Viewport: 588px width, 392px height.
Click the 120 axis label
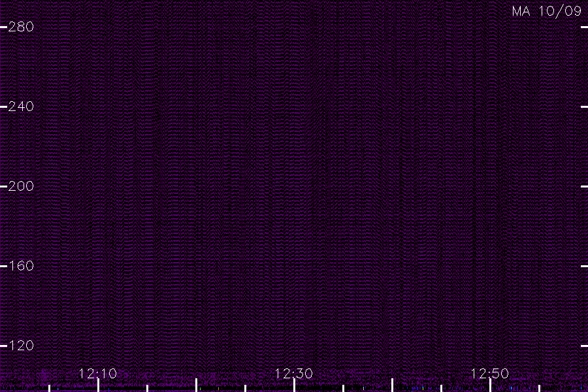(21, 346)
